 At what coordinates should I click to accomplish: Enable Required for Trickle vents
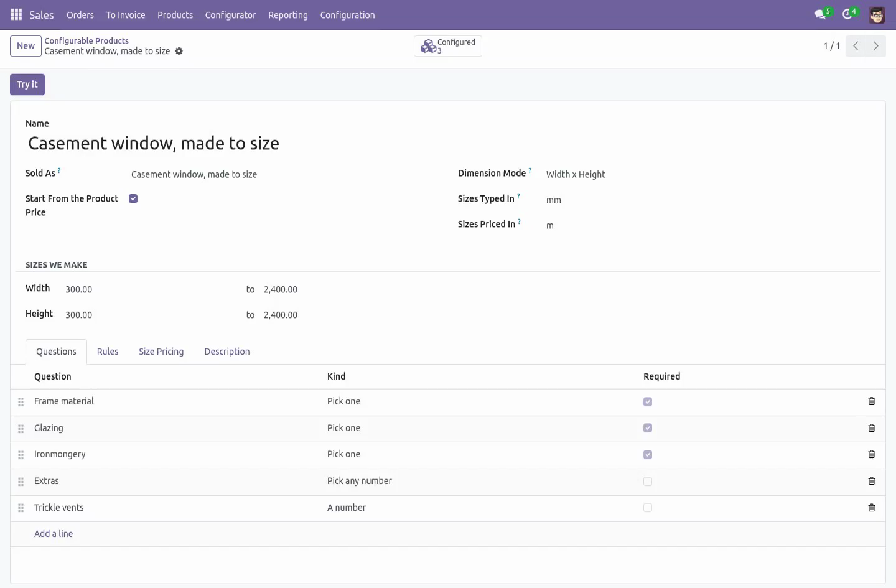click(648, 508)
